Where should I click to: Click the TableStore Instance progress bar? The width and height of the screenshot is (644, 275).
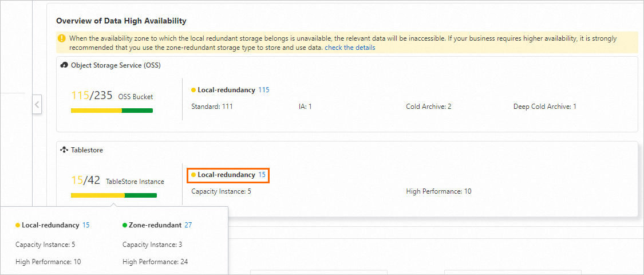113,195
